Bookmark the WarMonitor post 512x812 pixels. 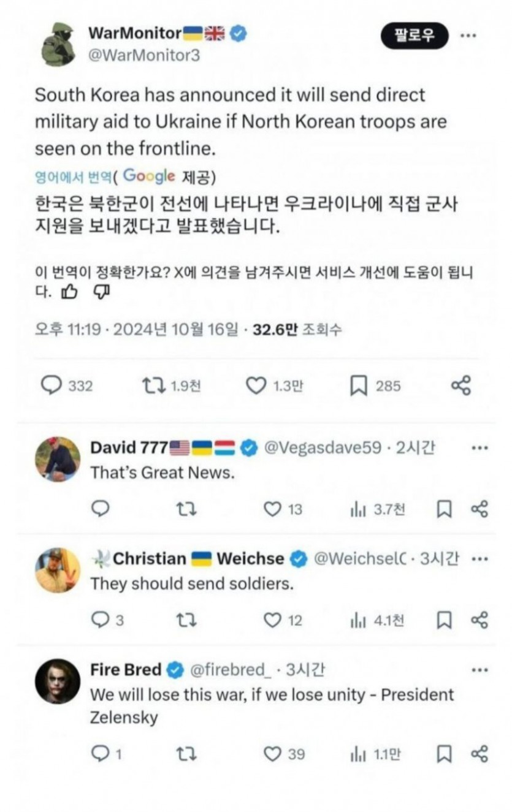(358, 385)
